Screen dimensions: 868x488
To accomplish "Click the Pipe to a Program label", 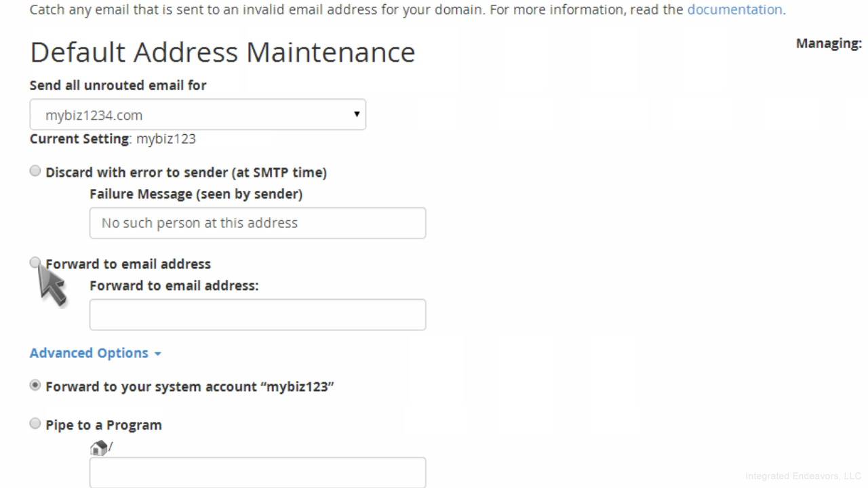I will click(x=104, y=425).
